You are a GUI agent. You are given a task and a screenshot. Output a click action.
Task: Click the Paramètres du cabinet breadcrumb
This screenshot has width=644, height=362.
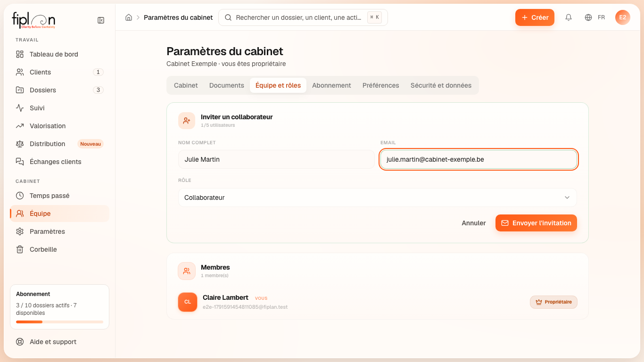(x=178, y=17)
